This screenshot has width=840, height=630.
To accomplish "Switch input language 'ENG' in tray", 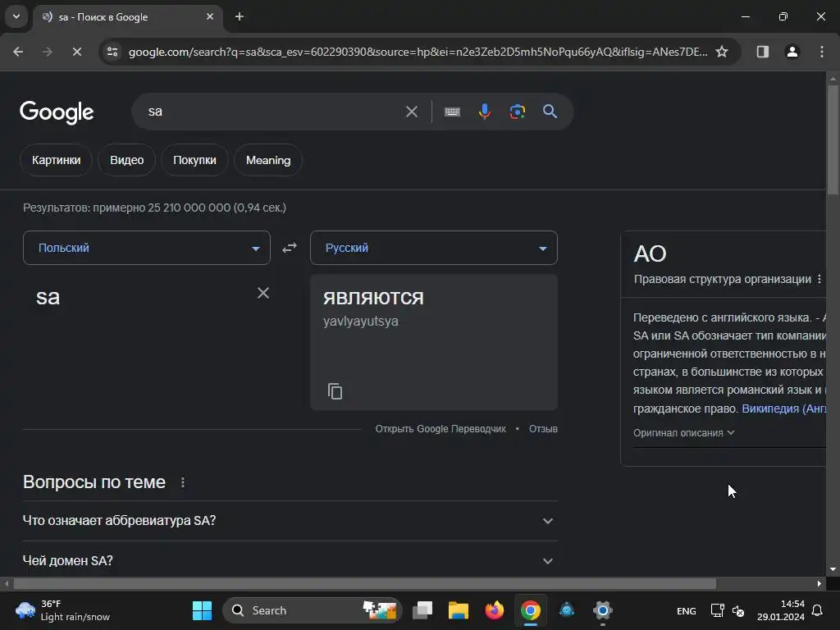I will click(x=687, y=610).
